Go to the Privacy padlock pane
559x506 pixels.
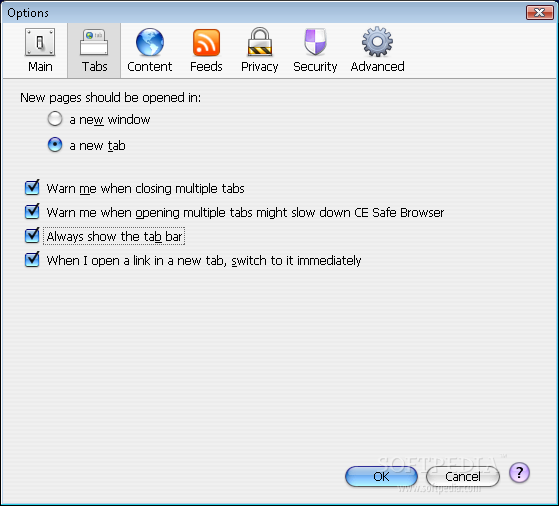click(260, 51)
